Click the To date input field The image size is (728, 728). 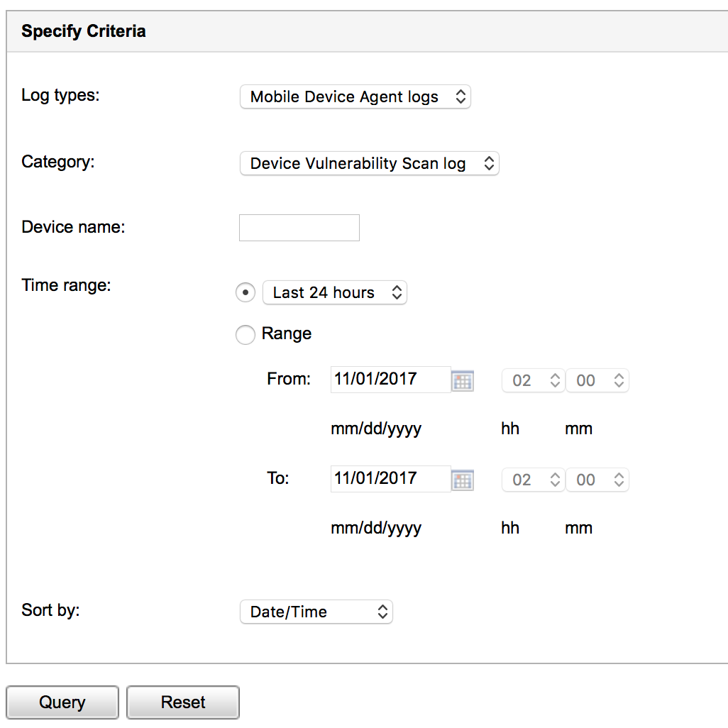pos(390,479)
